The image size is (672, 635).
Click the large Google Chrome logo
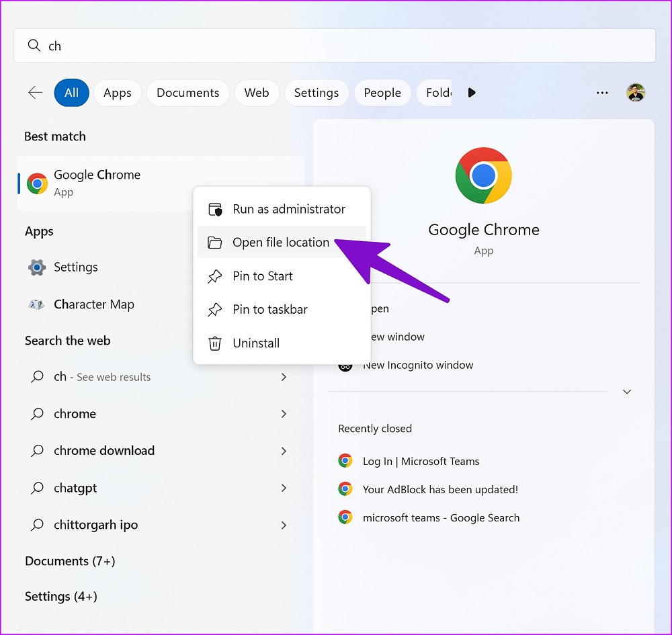click(x=483, y=175)
